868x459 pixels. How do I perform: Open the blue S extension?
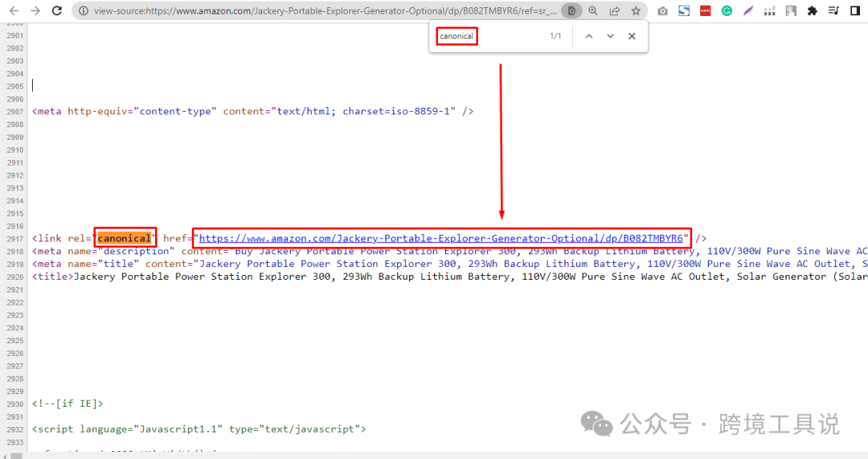pos(684,10)
